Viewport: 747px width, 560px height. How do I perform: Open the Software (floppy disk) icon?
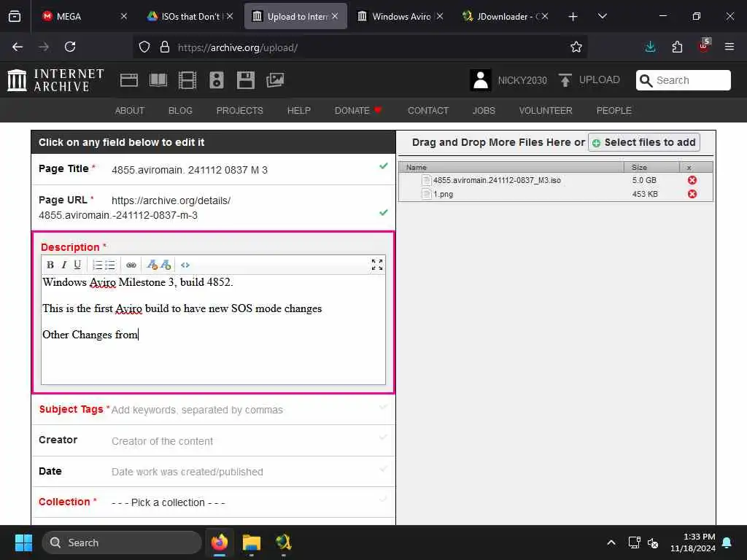point(245,80)
